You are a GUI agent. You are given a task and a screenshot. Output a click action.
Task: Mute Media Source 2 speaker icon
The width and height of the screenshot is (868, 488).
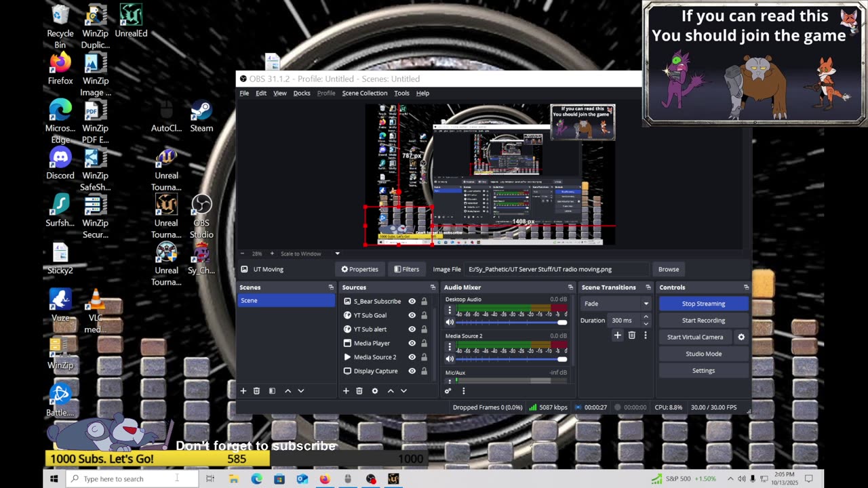449,359
